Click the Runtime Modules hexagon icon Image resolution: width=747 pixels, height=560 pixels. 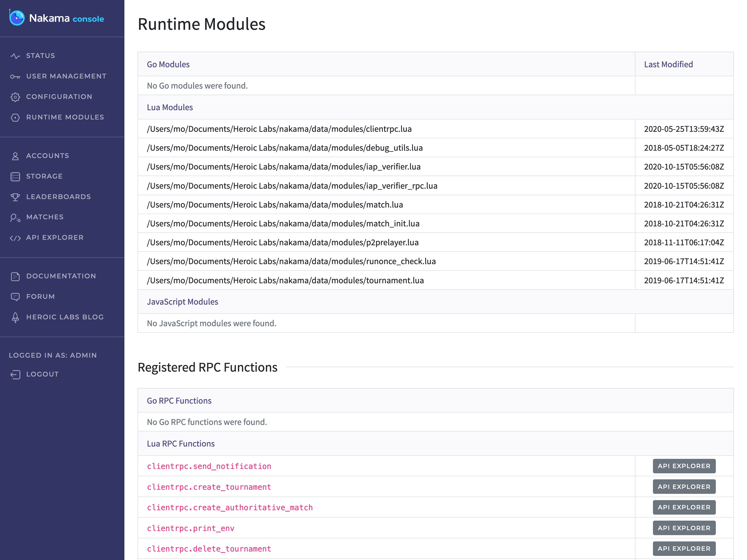(x=15, y=118)
